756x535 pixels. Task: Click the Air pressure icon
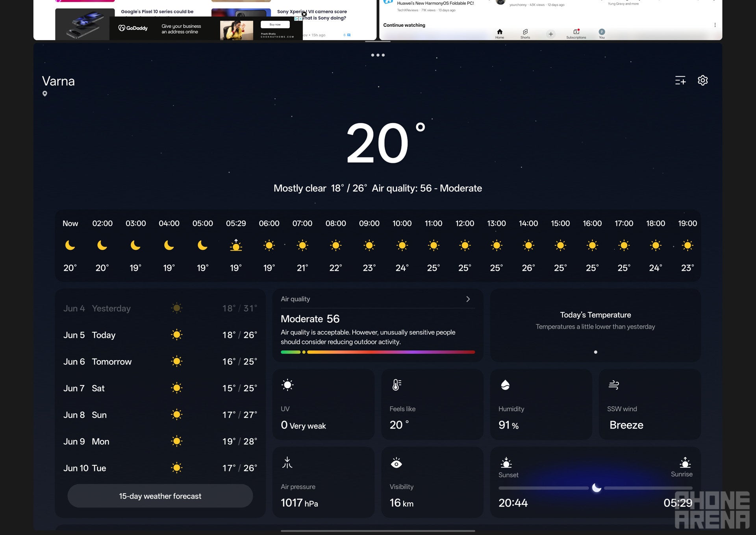click(x=287, y=463)
